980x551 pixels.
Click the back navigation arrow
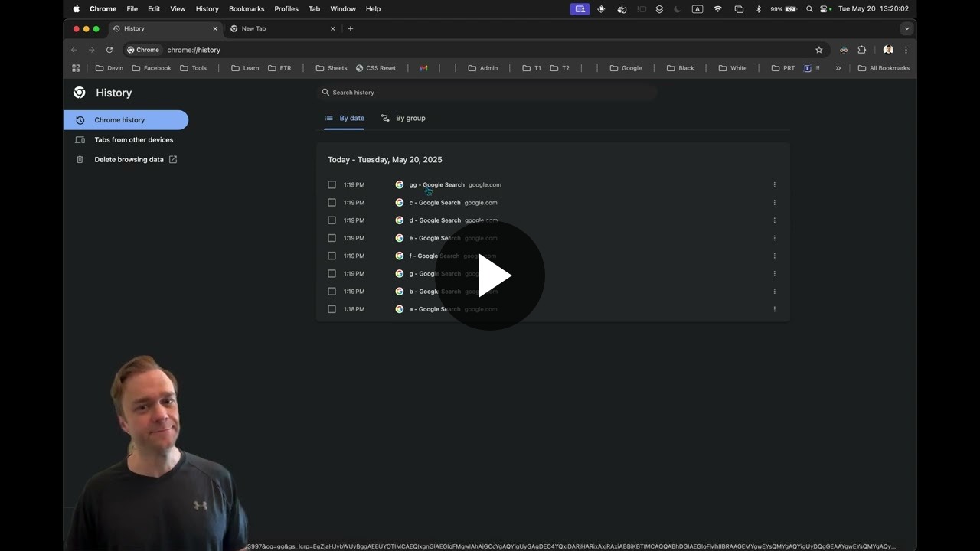pos(73,49)
